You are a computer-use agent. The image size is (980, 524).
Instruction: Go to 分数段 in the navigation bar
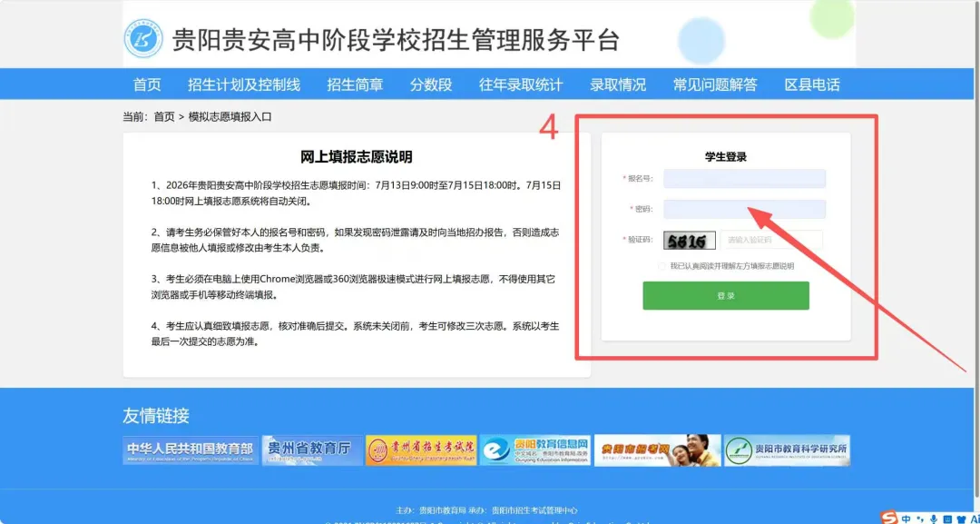pos(431,84)
